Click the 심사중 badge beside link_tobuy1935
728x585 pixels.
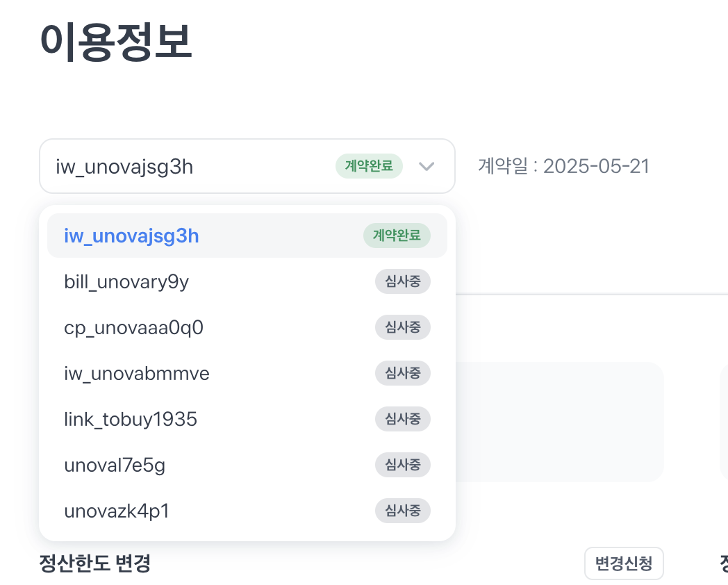tap(403, 419)
